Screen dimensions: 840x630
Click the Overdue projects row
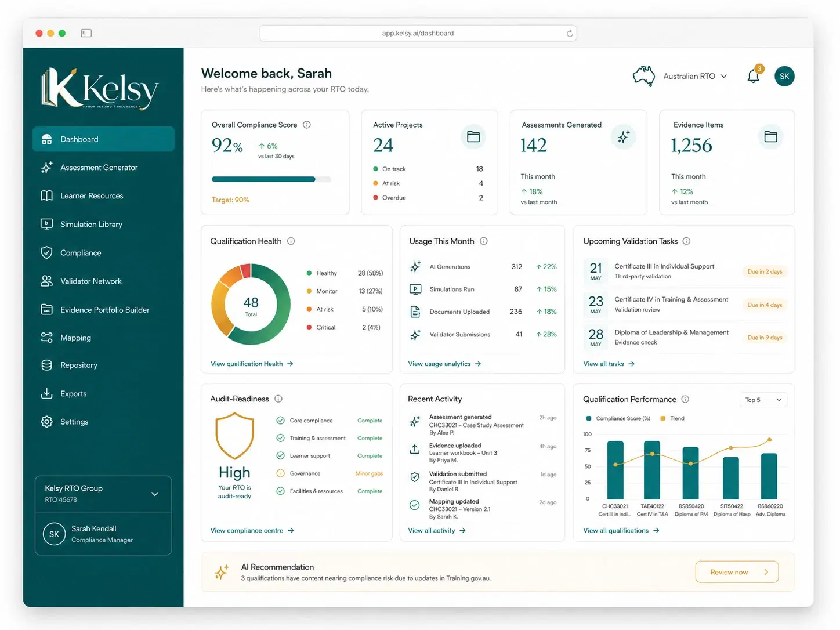coord(428,198)
